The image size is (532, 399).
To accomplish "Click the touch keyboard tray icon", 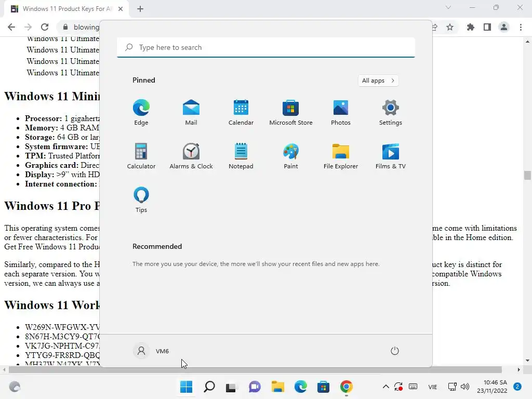I will tap(413, 387).
